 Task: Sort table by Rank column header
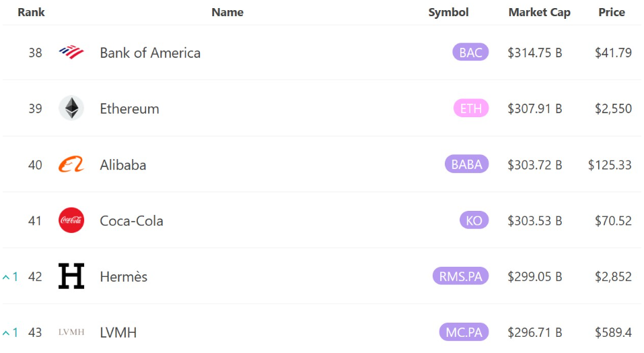(x=31, y=12)
